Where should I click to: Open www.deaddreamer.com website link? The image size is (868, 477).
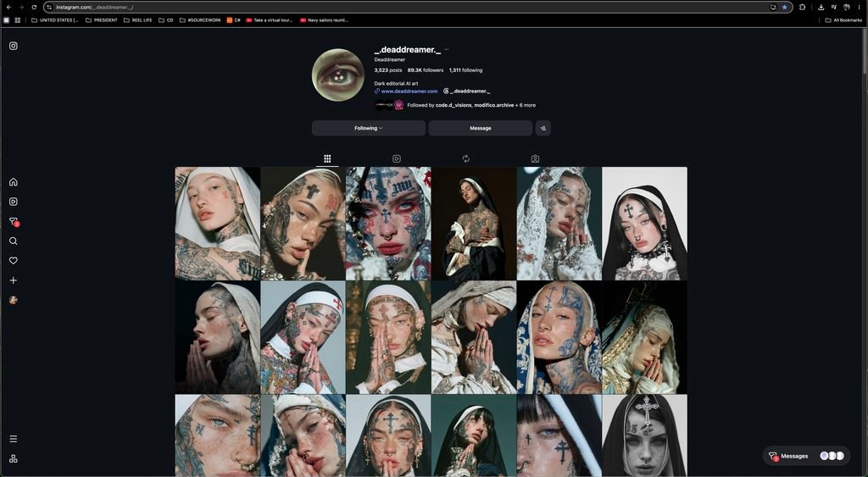pyautogui.click(x=409, y=92)
